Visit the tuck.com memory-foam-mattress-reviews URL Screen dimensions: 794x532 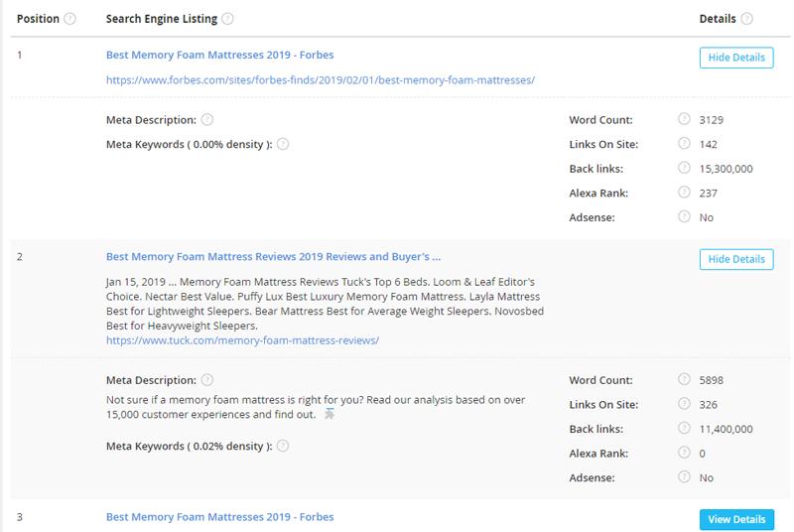pos(242,340)
